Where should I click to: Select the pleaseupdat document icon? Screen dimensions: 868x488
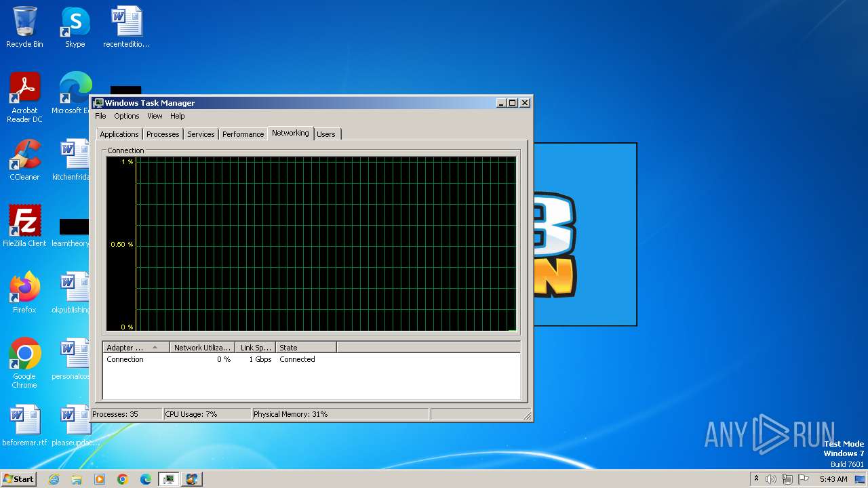(75, 426)
